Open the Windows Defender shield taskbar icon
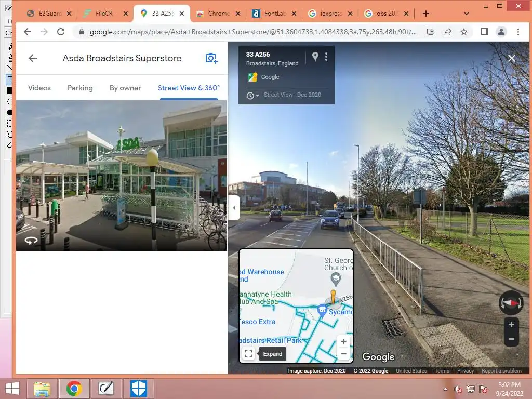The height and width of the screenshot is (399, 532). point(138,389)
